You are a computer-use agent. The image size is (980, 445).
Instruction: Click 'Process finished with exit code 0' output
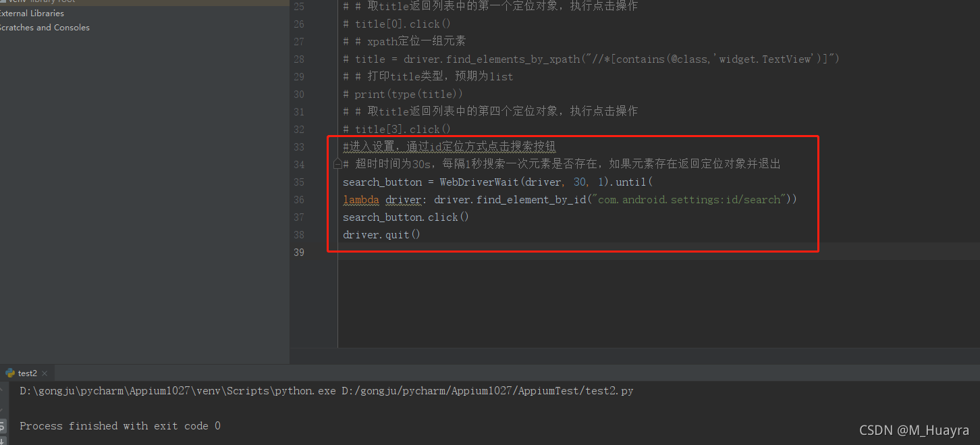pyautogui.click(x=120, y=426)
